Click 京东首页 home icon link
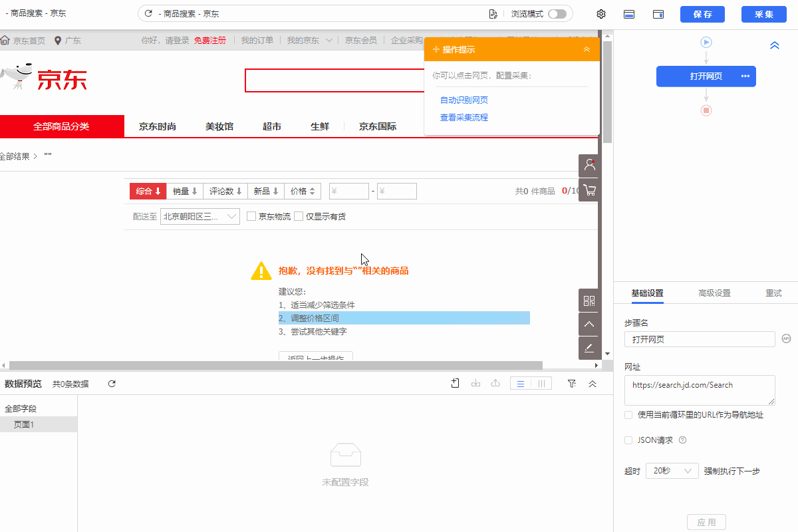The width and height of the screenshot is (798, 532). coord(23,41)
